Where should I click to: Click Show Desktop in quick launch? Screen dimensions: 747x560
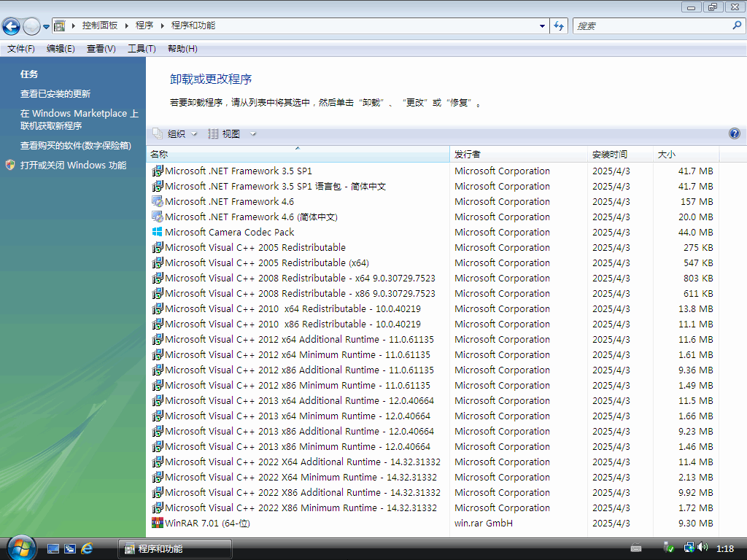(x=53, y=548)
